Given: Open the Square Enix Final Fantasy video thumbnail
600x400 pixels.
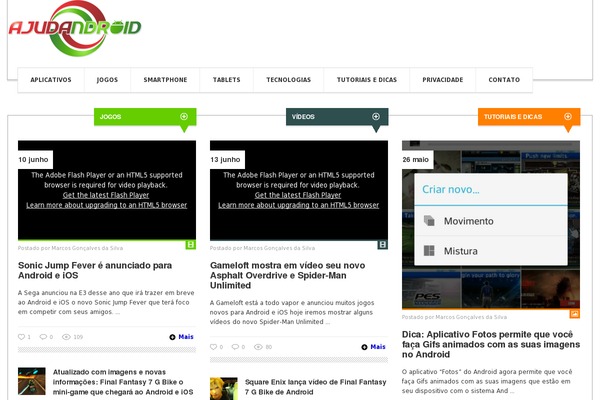Looking at the screenshot, I should 224,389.
